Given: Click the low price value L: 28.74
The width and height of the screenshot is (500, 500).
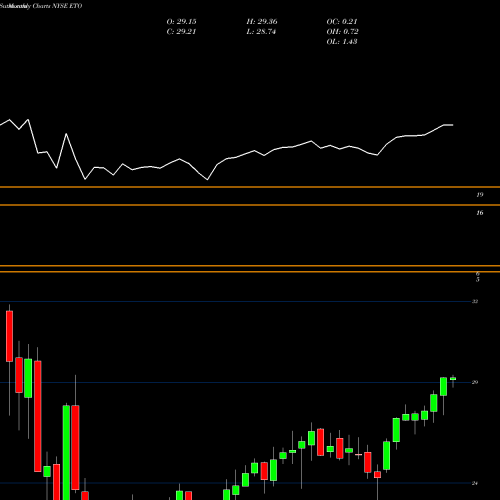Looking at the screenshot, I should coord(261,32).
